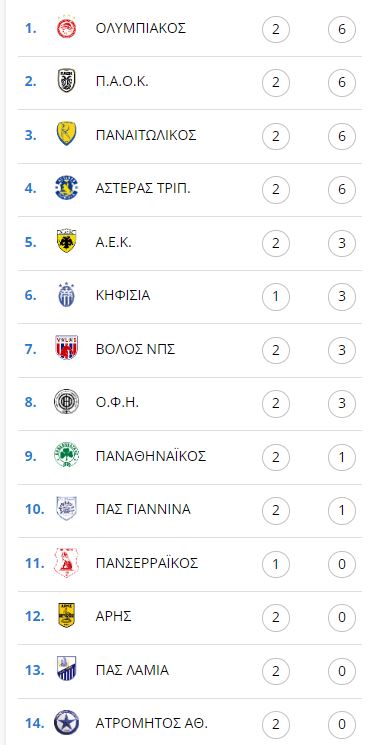Click the Volos NPS red-blue crest
This screenshot has width=369, height=745.
66,349
